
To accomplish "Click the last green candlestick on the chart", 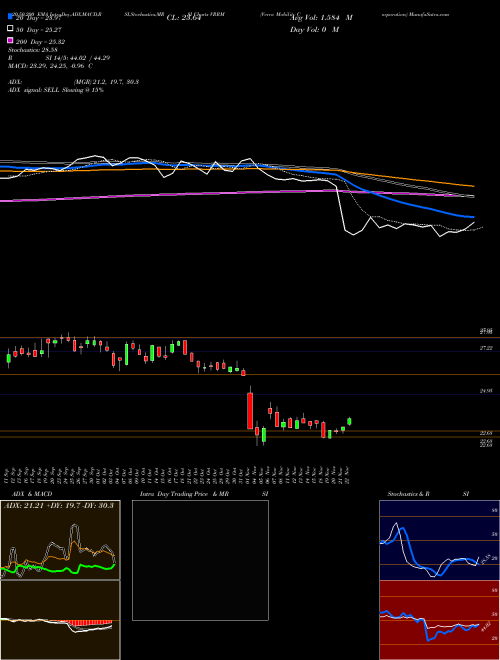I will (349, 421).
